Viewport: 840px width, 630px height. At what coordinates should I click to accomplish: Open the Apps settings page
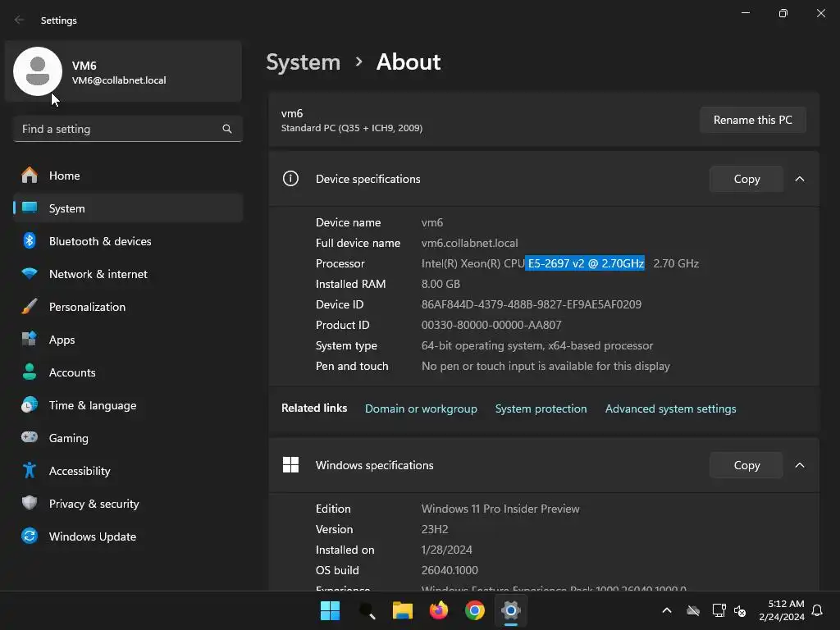point(127,340)
